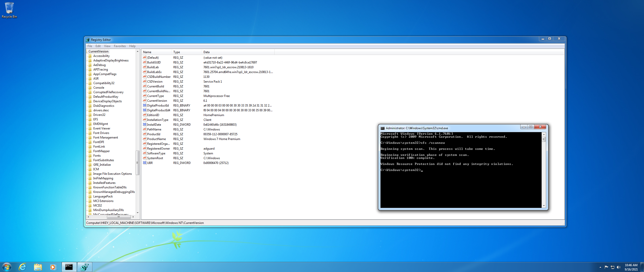
Task: Click the EFS folder icon
Action: tap(90, 119)
